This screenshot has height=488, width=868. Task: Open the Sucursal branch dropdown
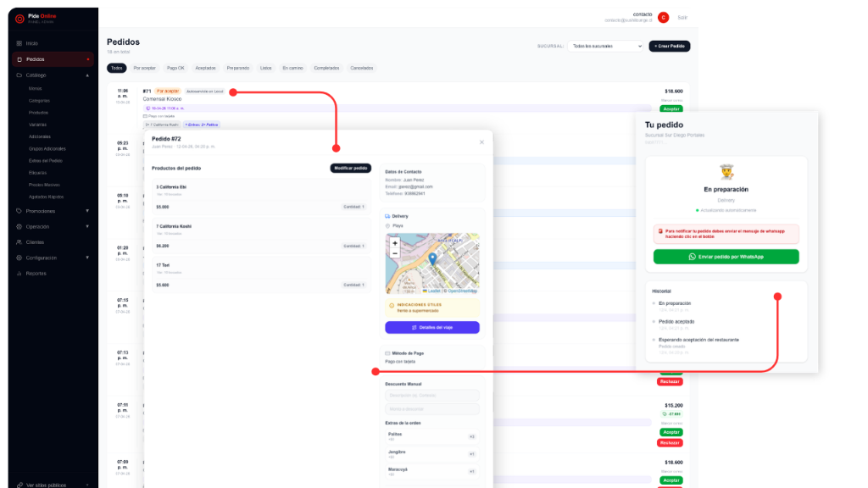tap(604, 46)
